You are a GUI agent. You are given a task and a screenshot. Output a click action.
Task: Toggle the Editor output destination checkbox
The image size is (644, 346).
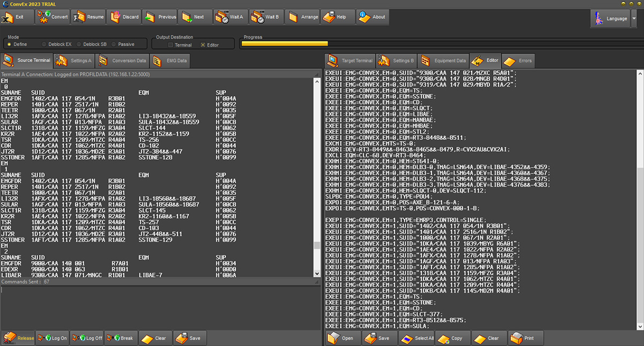pyautogui.click(x=203, y=45)
